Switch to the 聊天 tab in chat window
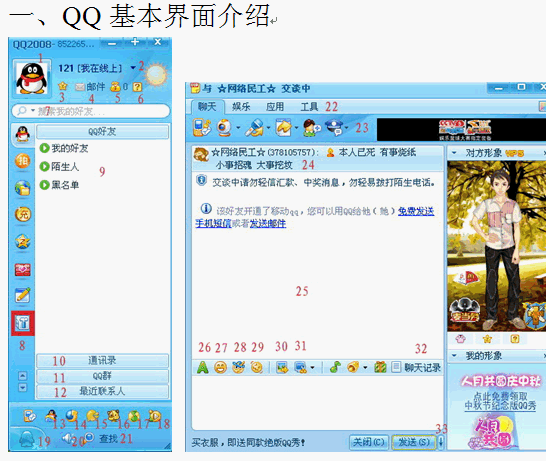 pyautogui.click(x=207, y=107)
